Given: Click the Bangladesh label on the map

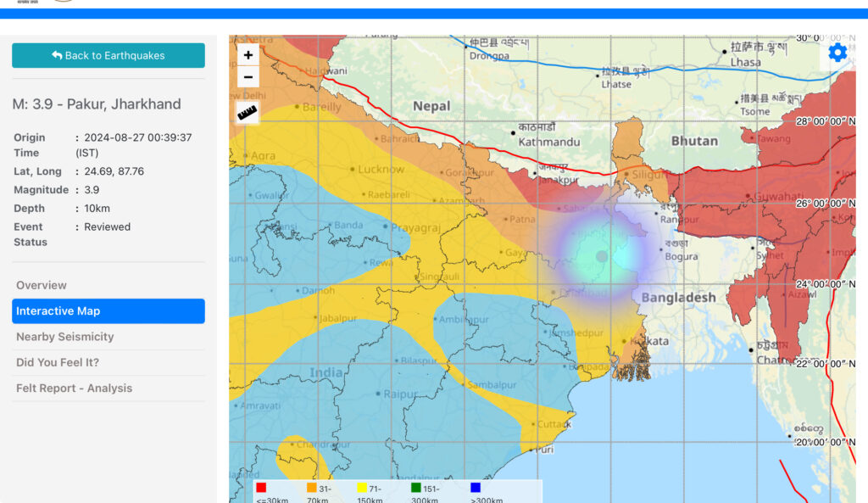Looking at the screenshot, I should coord(679,298).
